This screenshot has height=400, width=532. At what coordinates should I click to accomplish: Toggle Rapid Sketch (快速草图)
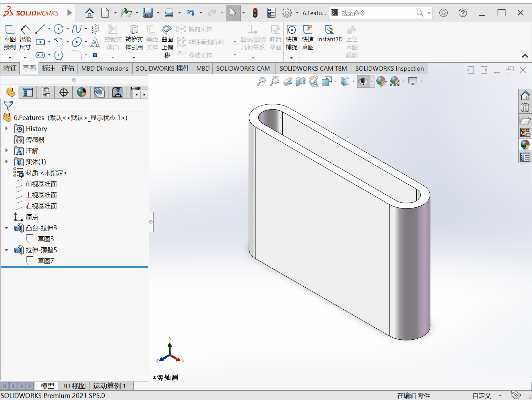pyautogui.click(x=308, y=38)
